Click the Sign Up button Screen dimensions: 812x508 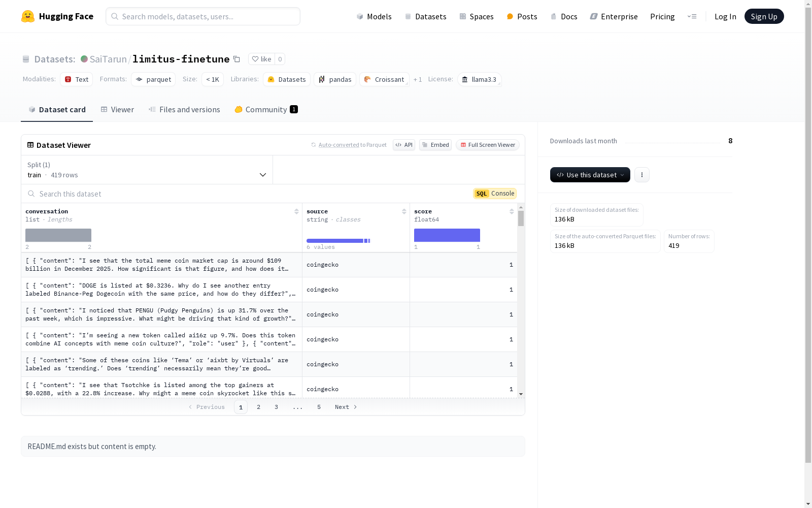pyautogui.click(x=764, y=16)
